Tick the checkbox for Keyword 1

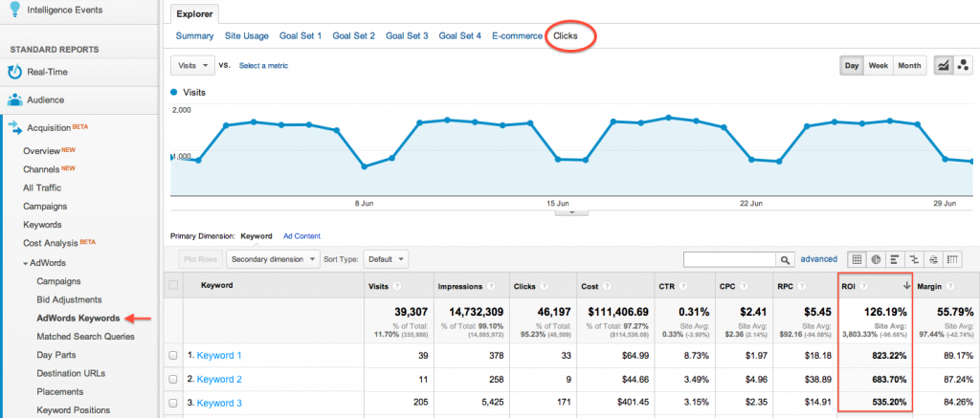coord(173,355)
